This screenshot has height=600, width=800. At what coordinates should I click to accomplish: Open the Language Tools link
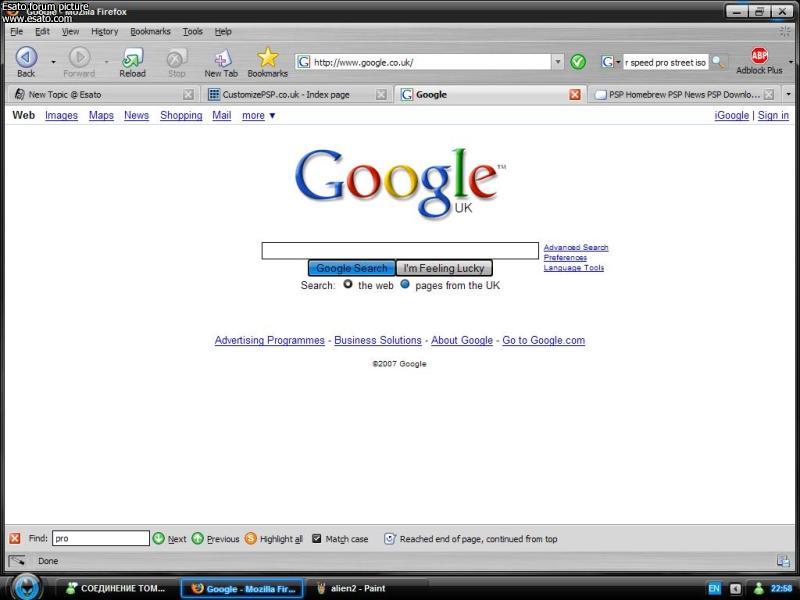[x=573, y=268]
